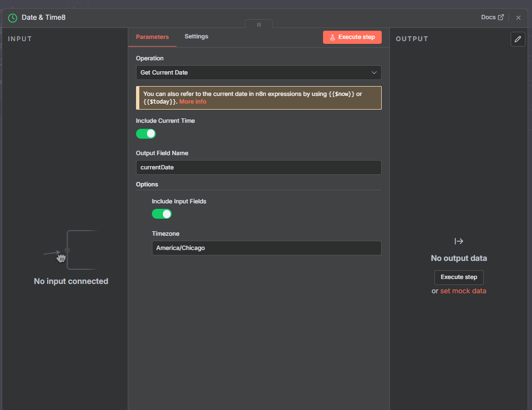Select the Parameters tab
The height and width of the screenshot is (410, 532).
152,37
